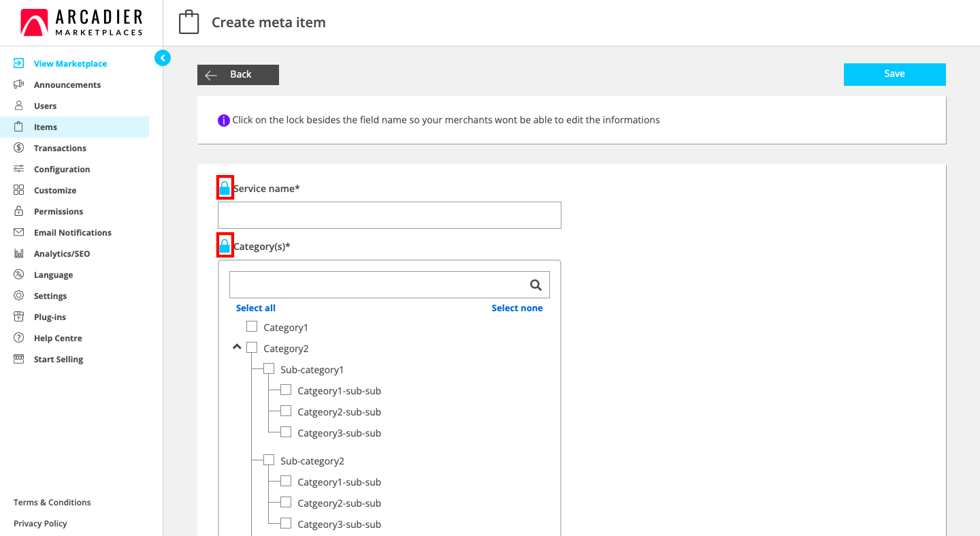Click the category search field

point(389,285)
